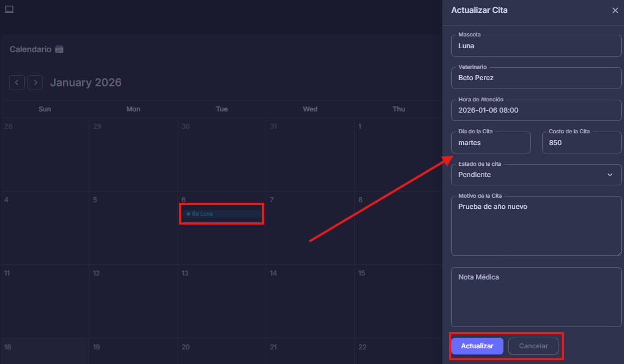Screen dimensions: 624x364
Task: Click the Nota Médica text area
Action: (536, 297)
